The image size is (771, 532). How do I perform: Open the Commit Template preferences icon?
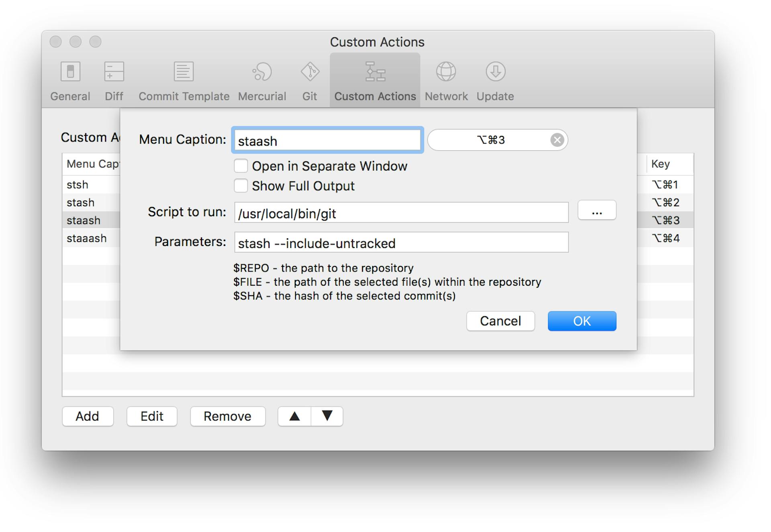click(184, 72)
